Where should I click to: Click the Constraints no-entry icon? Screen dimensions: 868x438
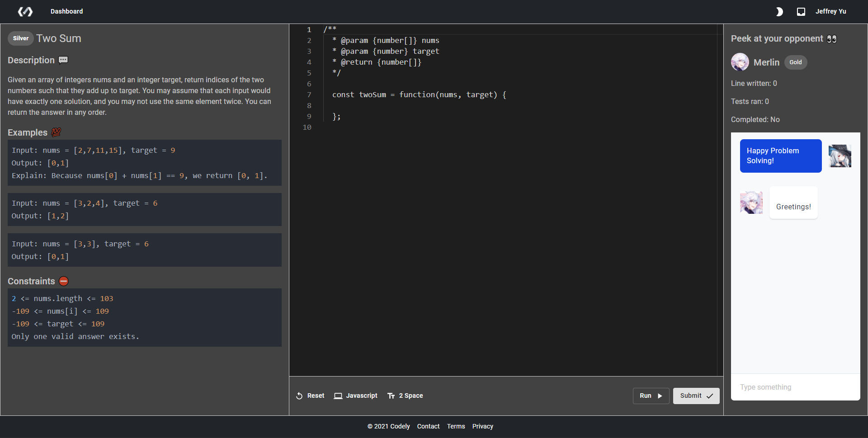64,281
